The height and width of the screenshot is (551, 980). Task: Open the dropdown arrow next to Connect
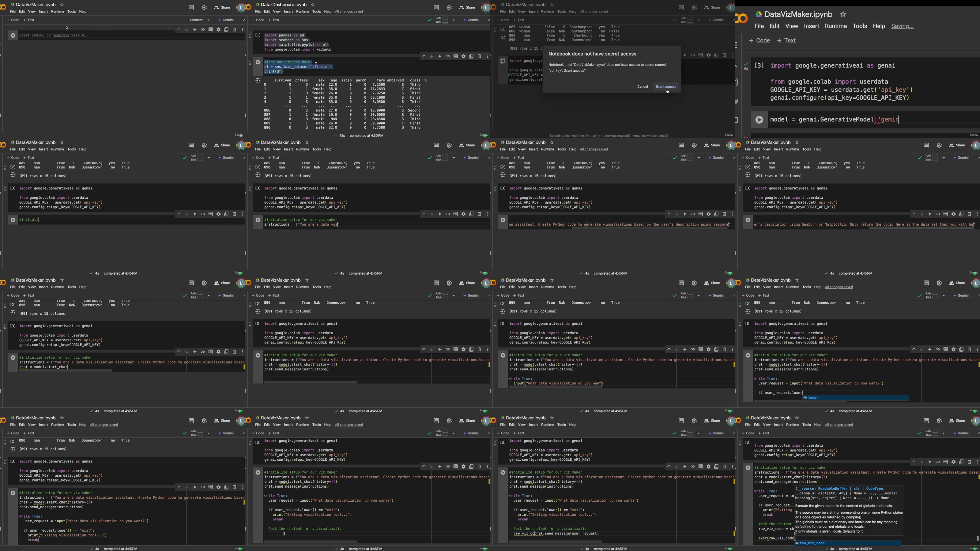pos(209,20)
